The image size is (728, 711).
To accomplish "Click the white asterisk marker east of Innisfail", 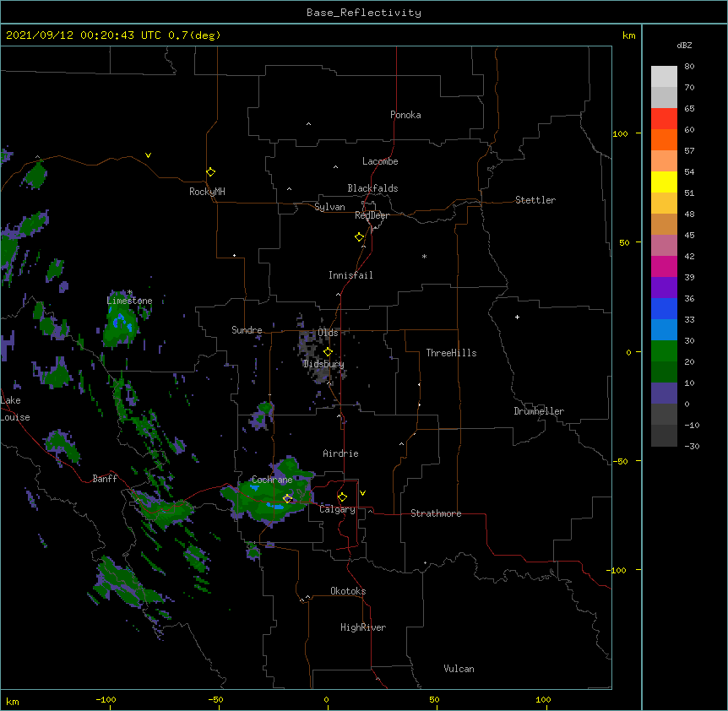I will 424,256.
